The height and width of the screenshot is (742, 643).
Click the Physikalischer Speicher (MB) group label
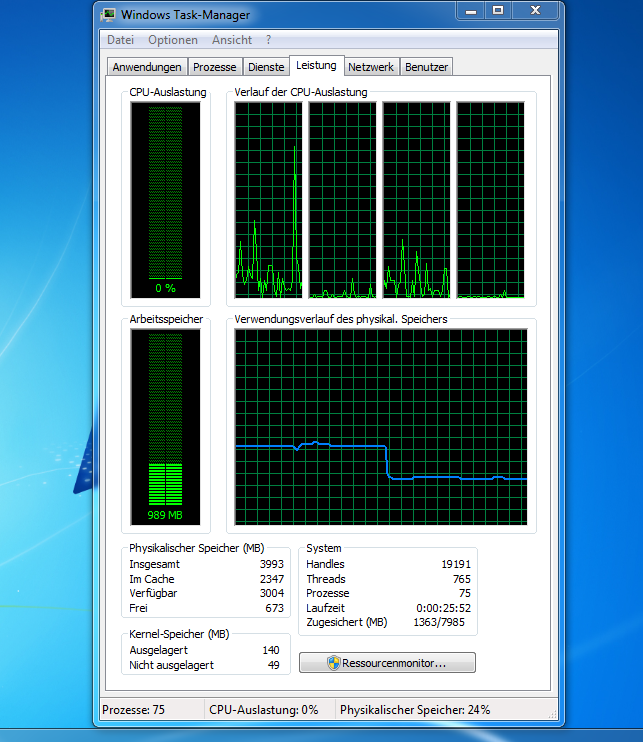click(x=197, y=548)
